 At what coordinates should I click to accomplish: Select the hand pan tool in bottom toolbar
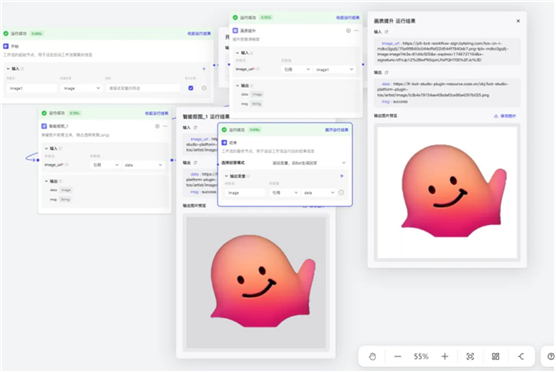(372, 356)
